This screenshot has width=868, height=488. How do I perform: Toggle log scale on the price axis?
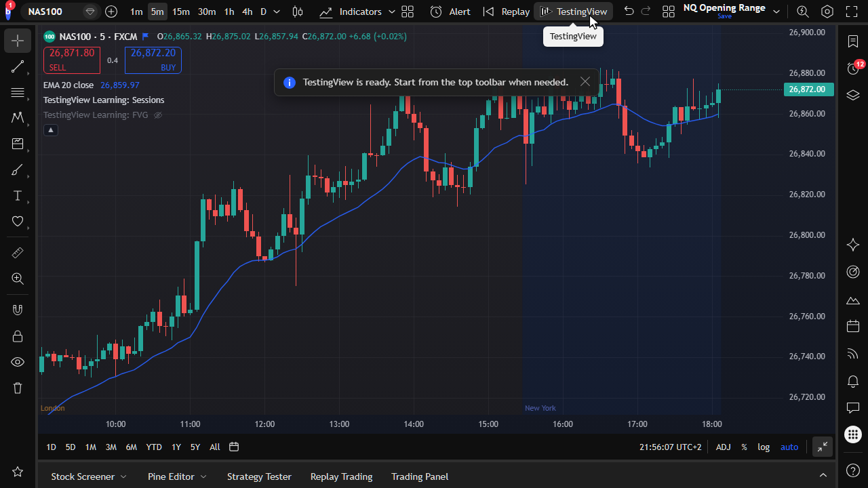tap(764, 447)
